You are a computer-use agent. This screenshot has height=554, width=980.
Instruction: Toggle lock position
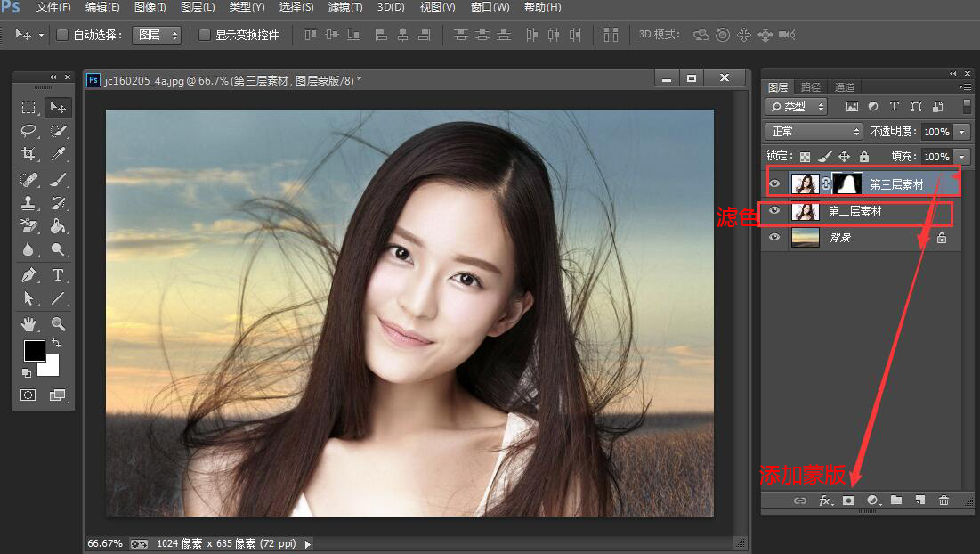[845, 157]
